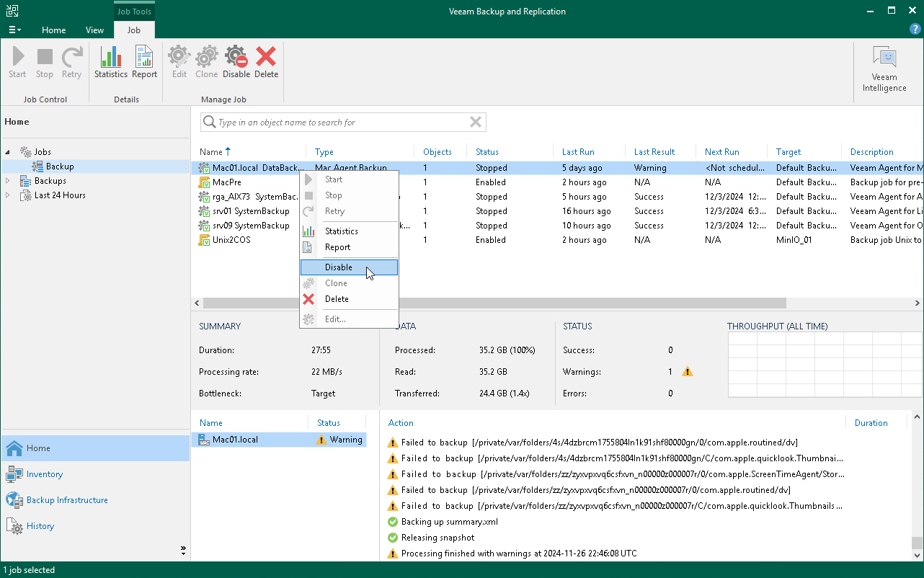
Task: Clear the search field with the X icon
Action: 475,122
